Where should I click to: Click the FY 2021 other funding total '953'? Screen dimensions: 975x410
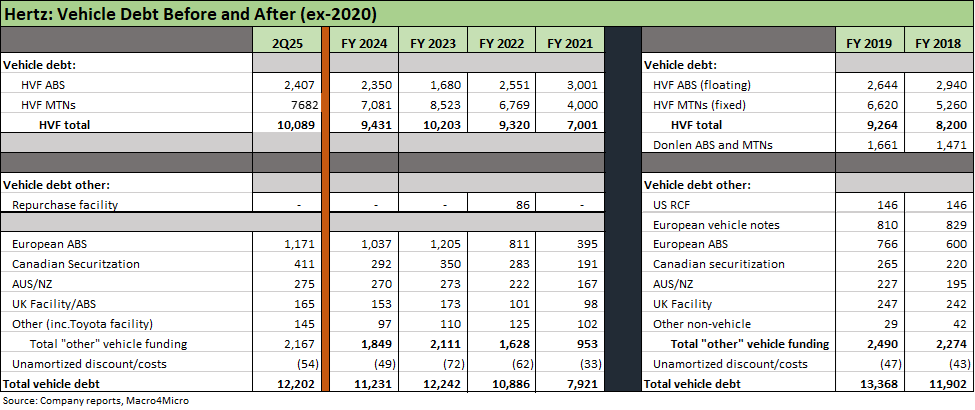point(587,344)
